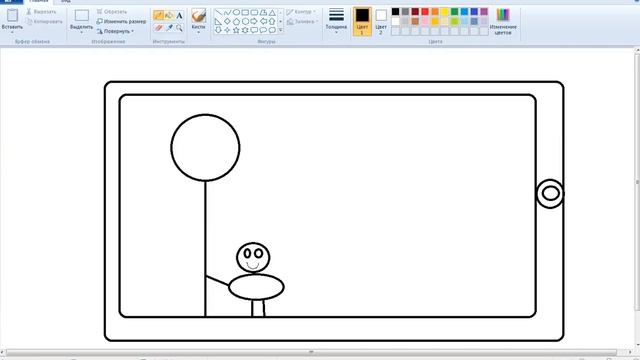Pick the white color swatch
The image size is (640, 360).
396,21
